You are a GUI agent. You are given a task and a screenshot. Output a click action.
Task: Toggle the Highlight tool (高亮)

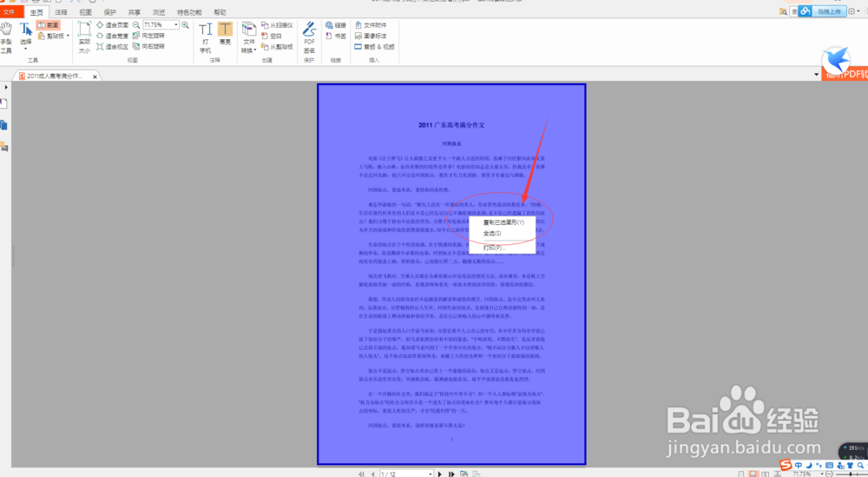[x=225, y=34]
